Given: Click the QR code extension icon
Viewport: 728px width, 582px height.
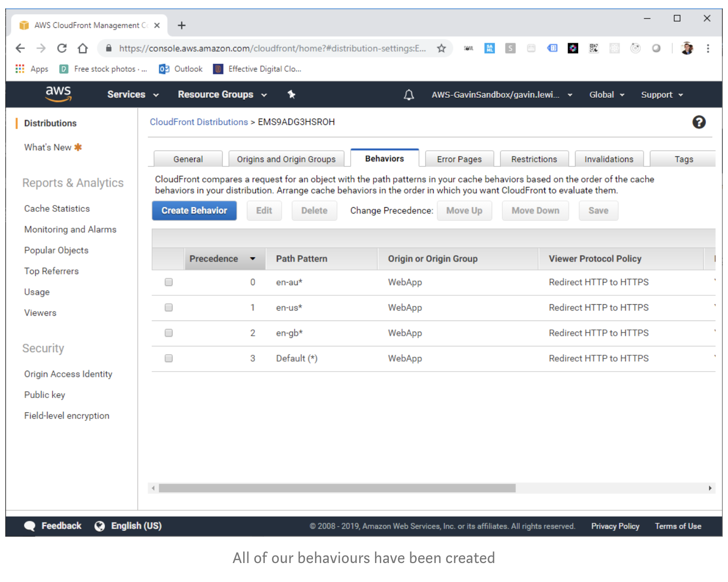Looking at the screenshot, I should tap(593, 48).
